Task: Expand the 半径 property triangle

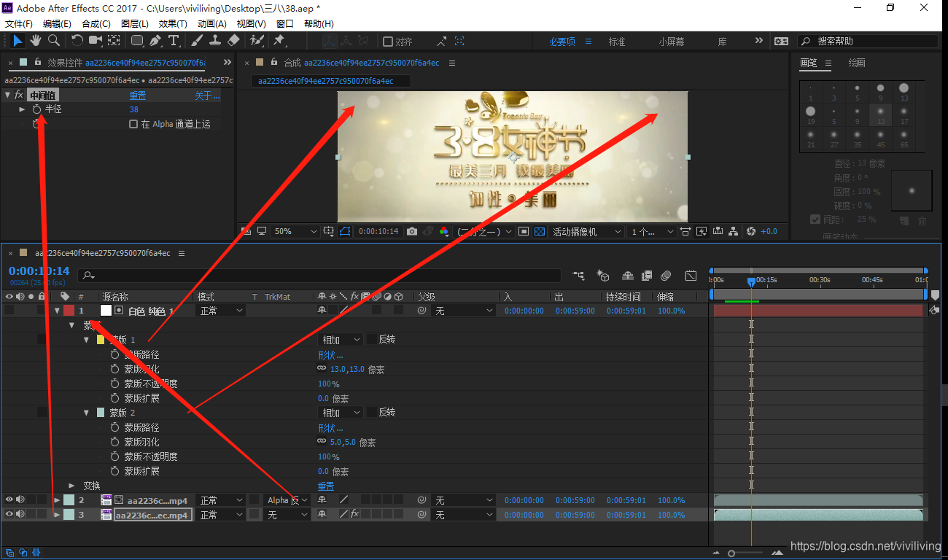Action: click(x=23, y=109)
